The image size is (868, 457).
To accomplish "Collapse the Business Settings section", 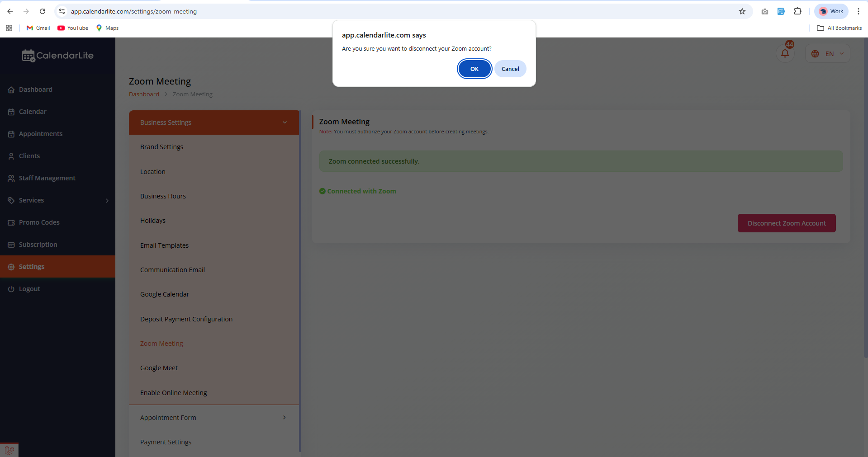I will (214, 122).
